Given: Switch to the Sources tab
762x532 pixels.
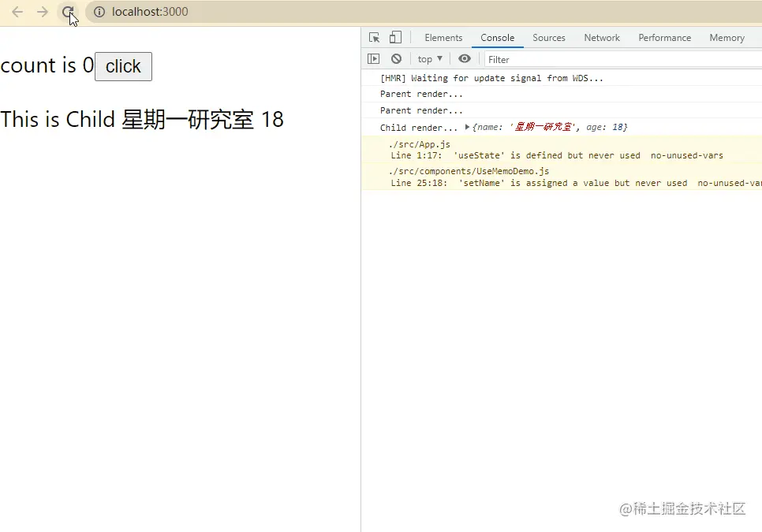Looking at the screenshot, I should point(549,38).
